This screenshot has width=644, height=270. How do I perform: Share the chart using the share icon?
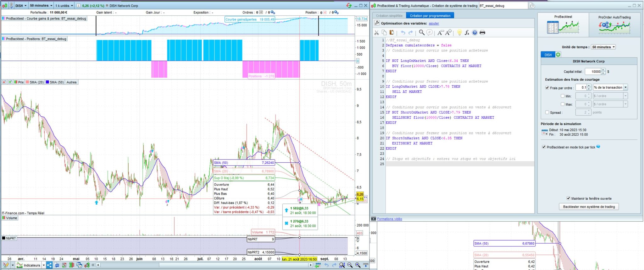(49, 265)
